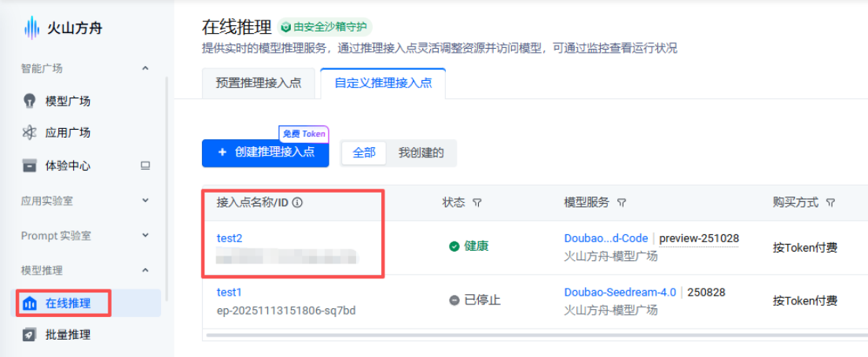Viewport: 868px width, 357px height.
Task: Click the monitor icon beside 体验中心
Action: pyautogui.click(x=145, y=166)
